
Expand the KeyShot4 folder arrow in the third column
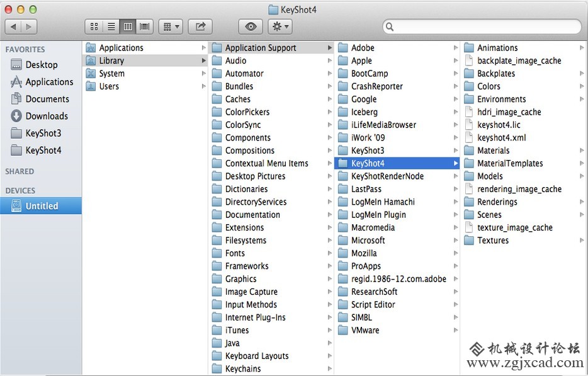click(456, 163)
